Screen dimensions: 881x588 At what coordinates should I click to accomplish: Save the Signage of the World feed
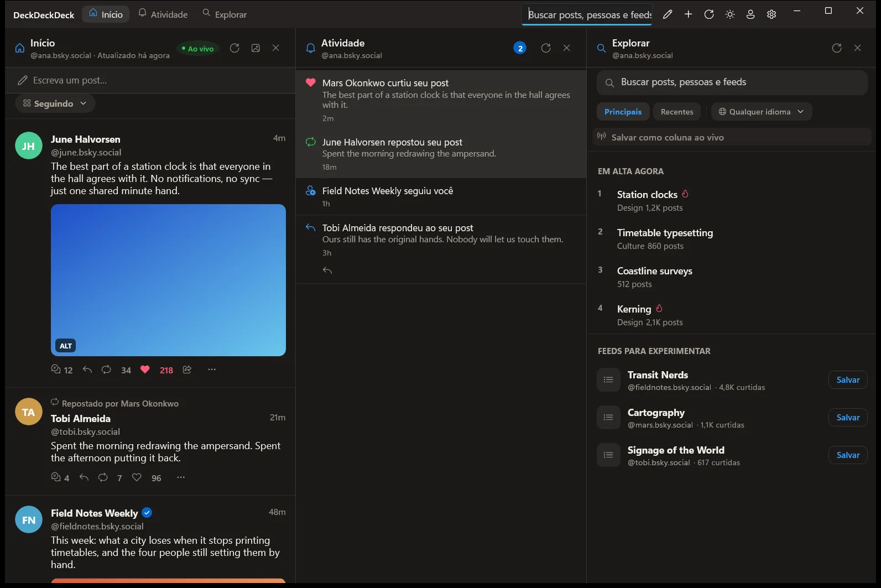[848, 455]
